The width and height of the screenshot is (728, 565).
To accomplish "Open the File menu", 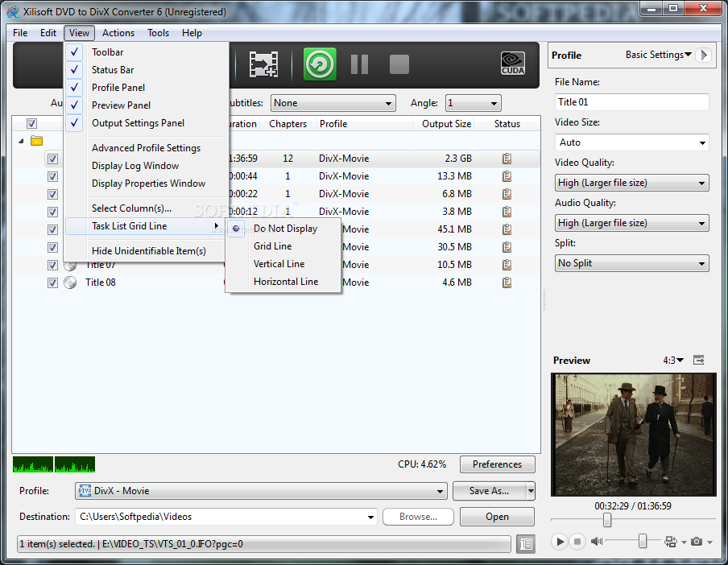I will (20, 33).
